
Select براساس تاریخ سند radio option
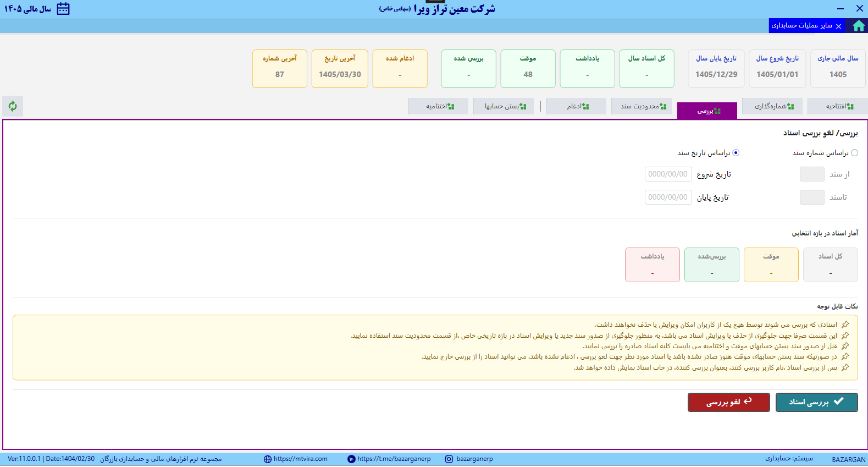tap(736, 153)
